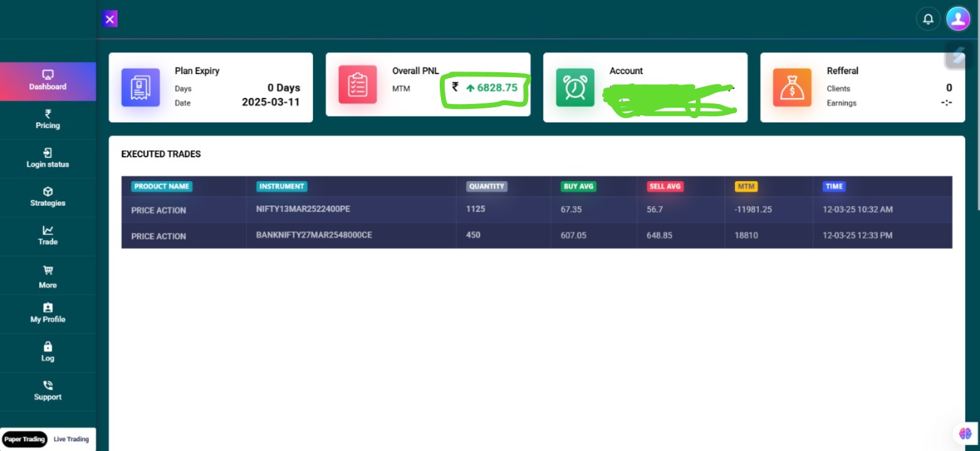Contact Support from the sidebar
This screenshot has width=980, height=451.
(48, 391)
